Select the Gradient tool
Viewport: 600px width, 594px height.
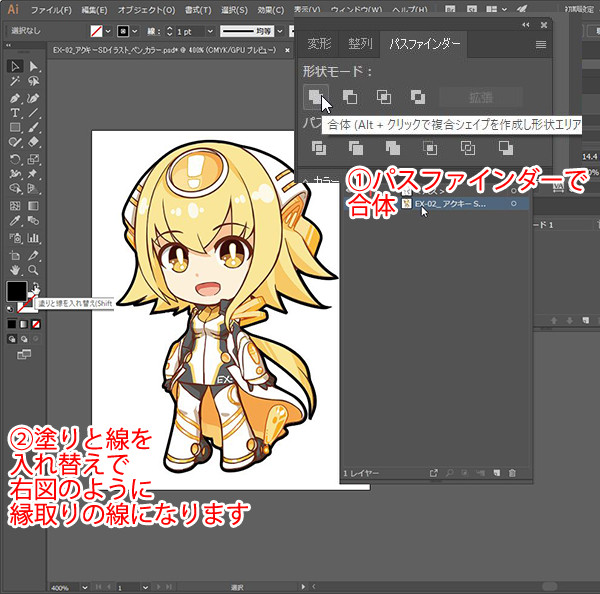[33, 206]
